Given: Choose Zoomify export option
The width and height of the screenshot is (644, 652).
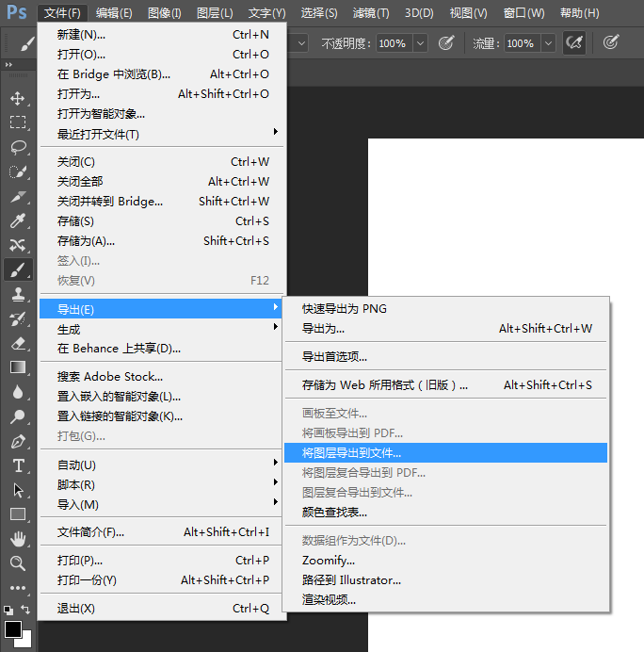Looking at the screenshot, I should pyautogui.click(x=445, y=561).
